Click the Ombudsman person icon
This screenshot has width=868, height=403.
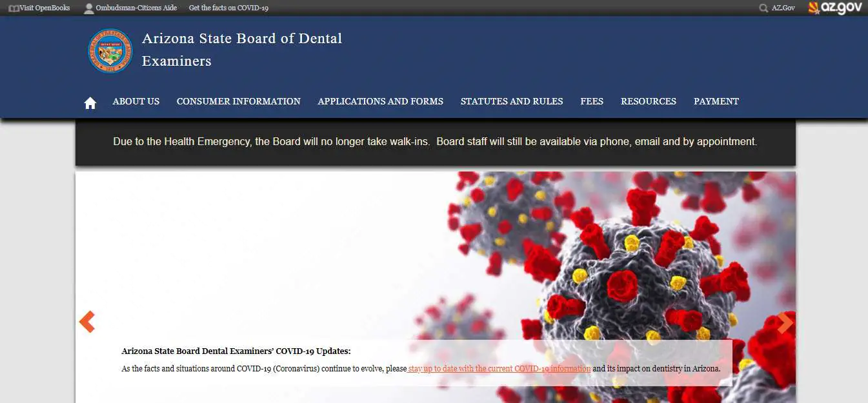[x=89, y=8]
